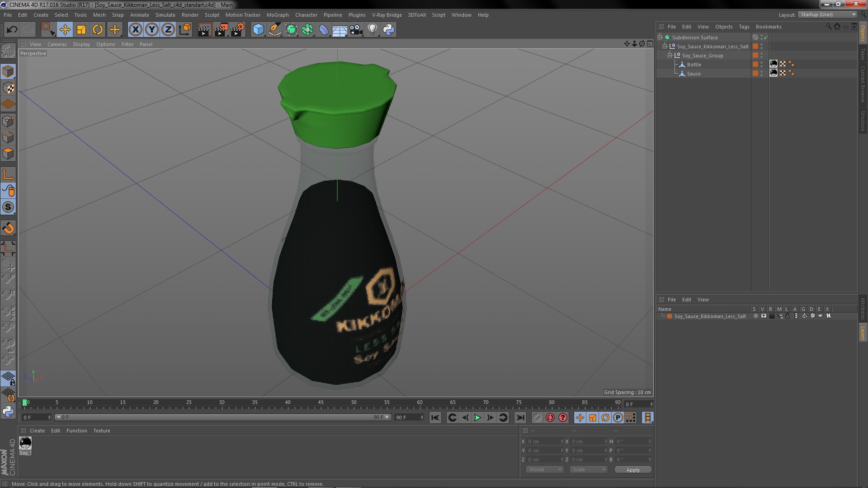Collapse the Soy_Sauce_Group node
868x488 pixels.
670,55
